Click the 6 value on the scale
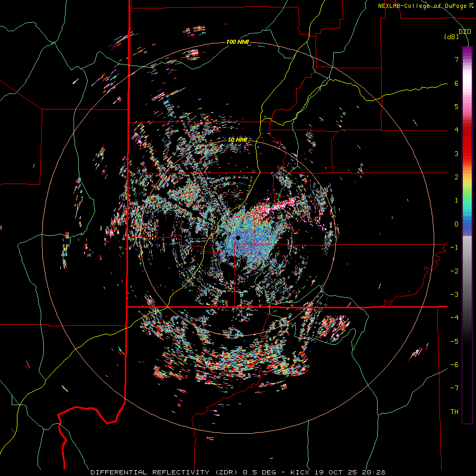Viewport: 476px width, 476px height. point(456,83)
